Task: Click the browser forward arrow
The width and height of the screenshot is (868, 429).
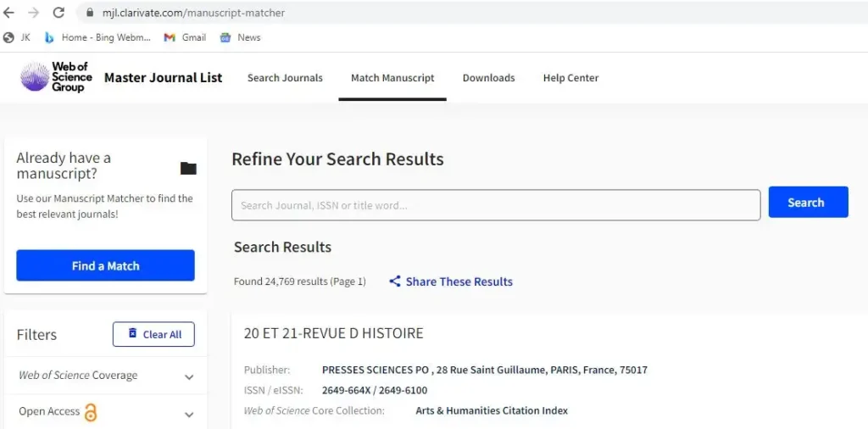Action: point(34,13)
